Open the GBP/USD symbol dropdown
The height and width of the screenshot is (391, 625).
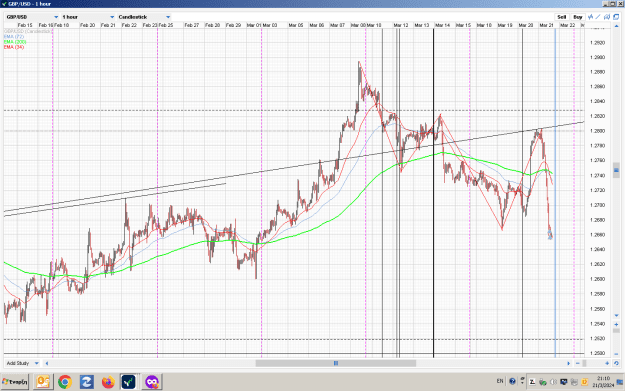point(32,17)
